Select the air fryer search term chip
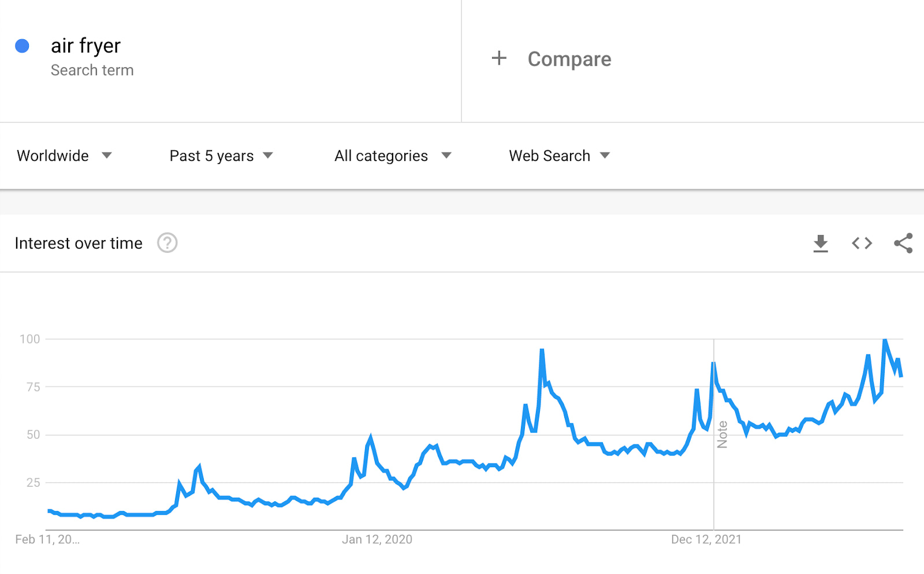Image resolution: width=924 pixels, height=574 pixels. click(x=85, y=45)
